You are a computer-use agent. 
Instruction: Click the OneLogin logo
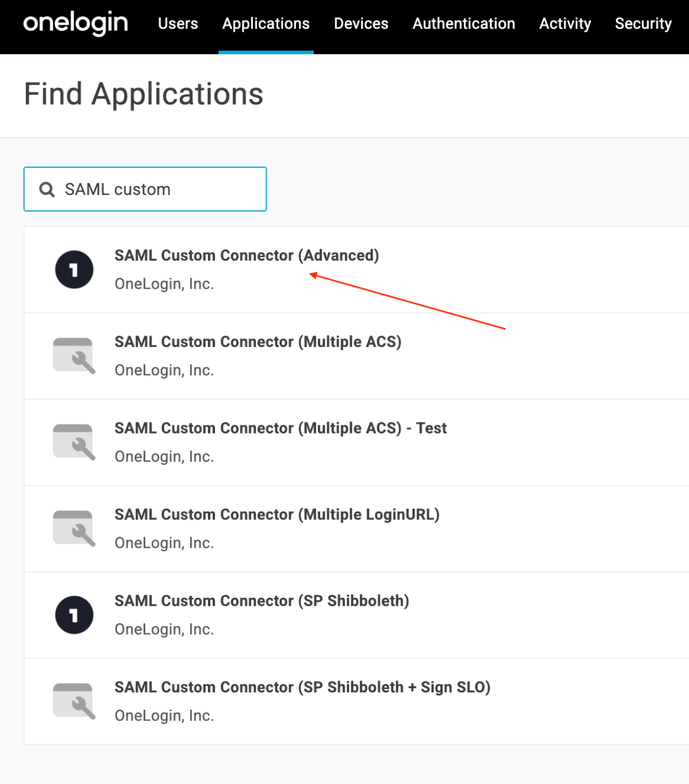[75, 23]
